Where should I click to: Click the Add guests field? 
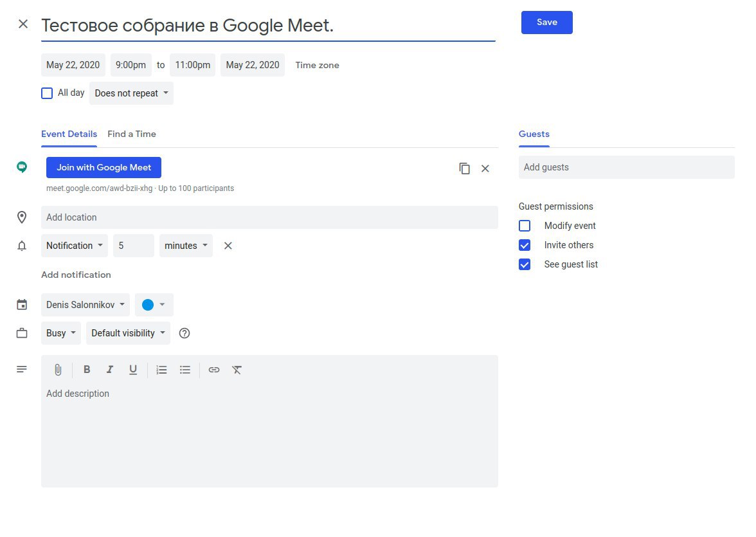[626, 167]
